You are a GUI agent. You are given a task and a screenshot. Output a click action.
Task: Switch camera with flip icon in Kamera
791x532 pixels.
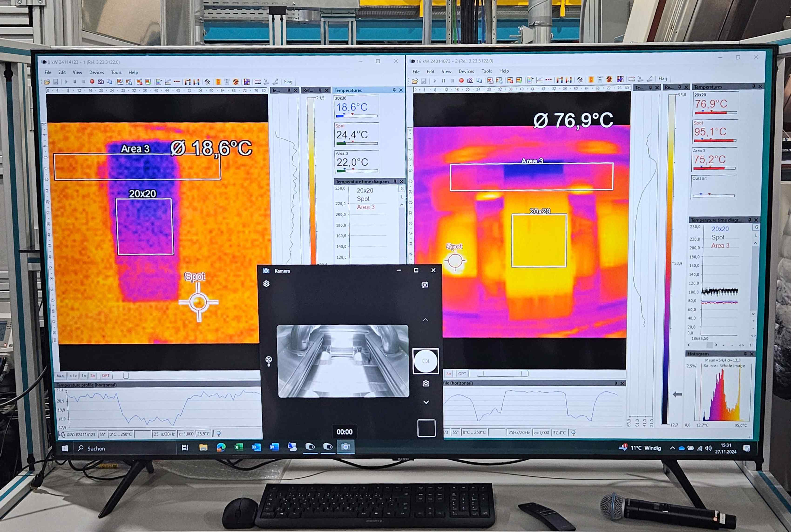click(x=425, y=285)
